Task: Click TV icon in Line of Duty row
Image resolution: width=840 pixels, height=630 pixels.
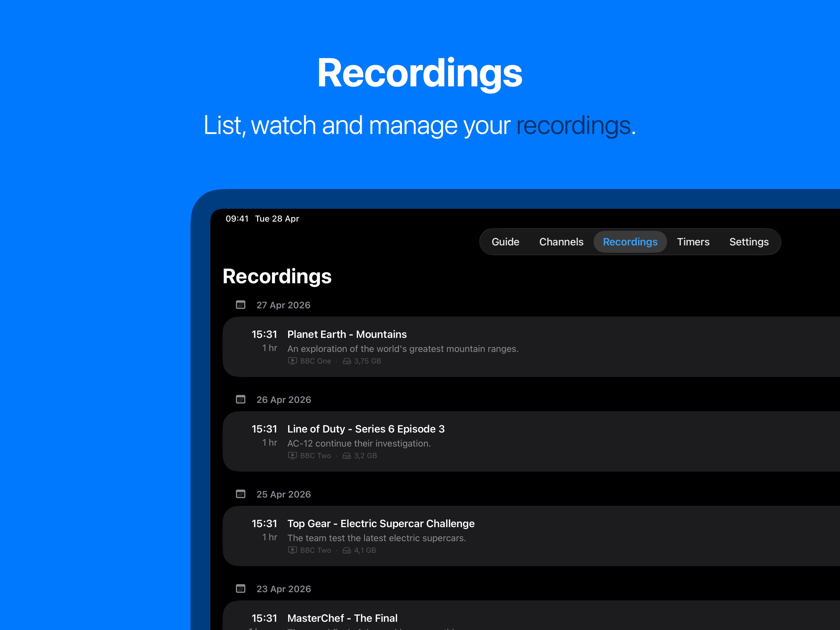Action: point(292,455)
